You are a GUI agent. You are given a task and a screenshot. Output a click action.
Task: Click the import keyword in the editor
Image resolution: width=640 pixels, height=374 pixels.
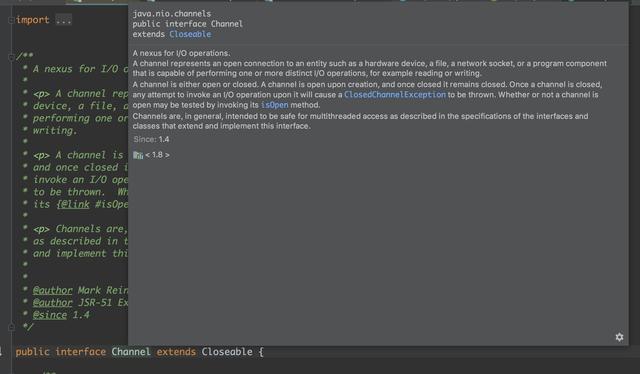pyautogui.click(x=33, y=20)
